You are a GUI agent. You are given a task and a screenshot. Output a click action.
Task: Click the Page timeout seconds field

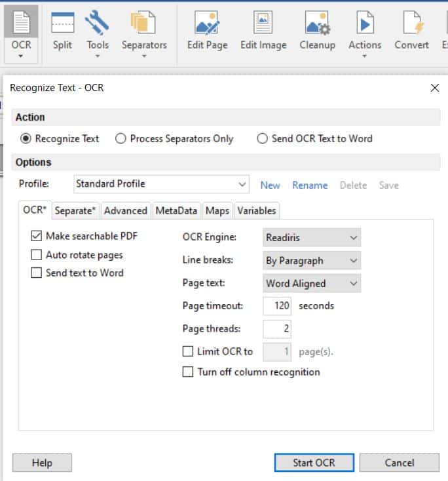click(277, 306)
